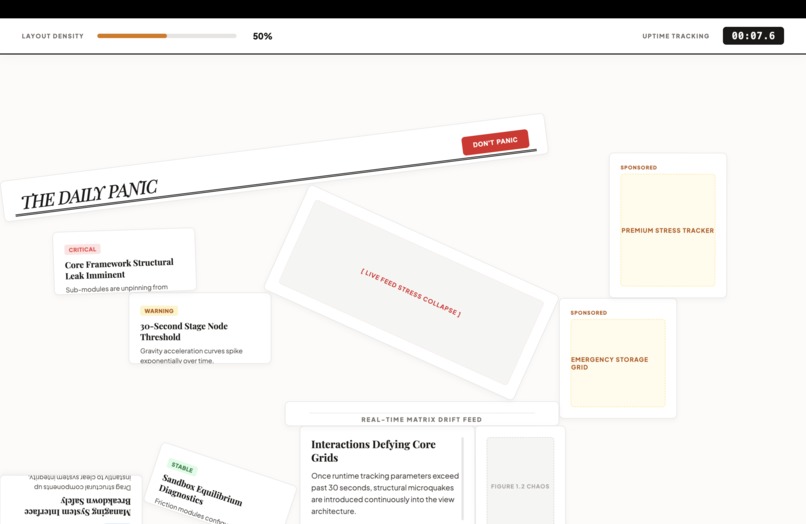Viewport: 806px width, 524px height.
Task: Click the WARNING badge
Action: point(159,311)
